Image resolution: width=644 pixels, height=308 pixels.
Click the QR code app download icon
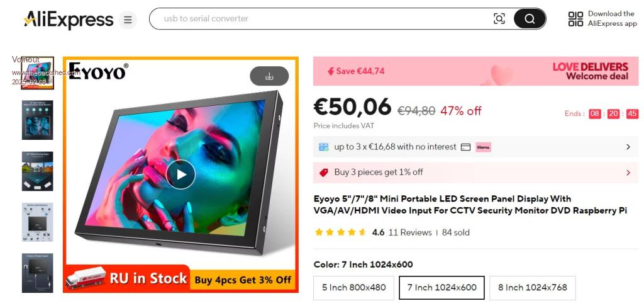click(x=575, y=19)
